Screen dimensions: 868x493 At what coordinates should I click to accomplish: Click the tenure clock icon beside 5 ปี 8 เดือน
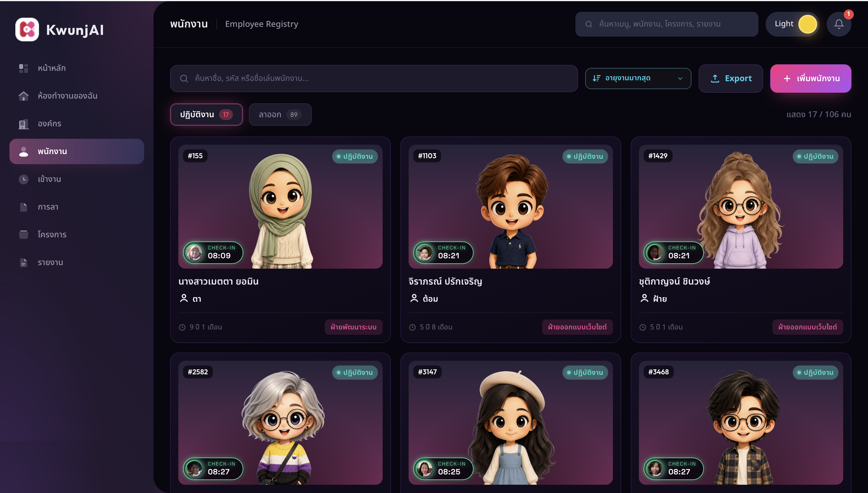tap(412, 327)
